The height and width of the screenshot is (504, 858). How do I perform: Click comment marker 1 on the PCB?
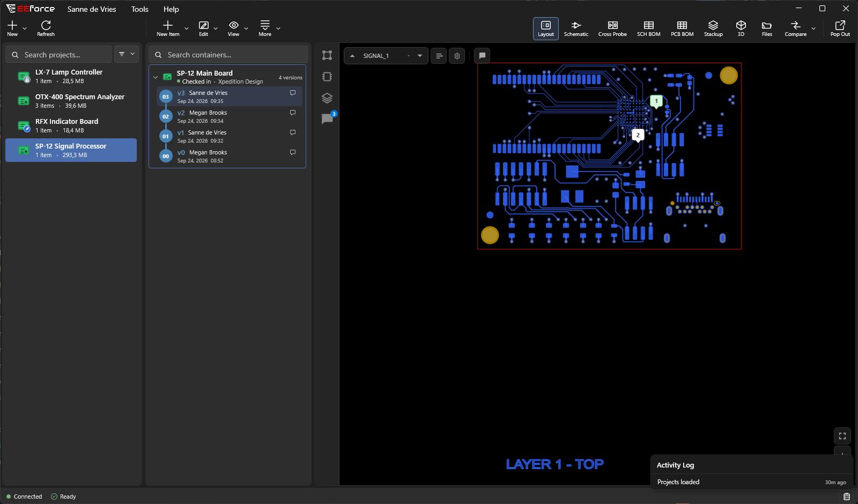tap(656, 101)
